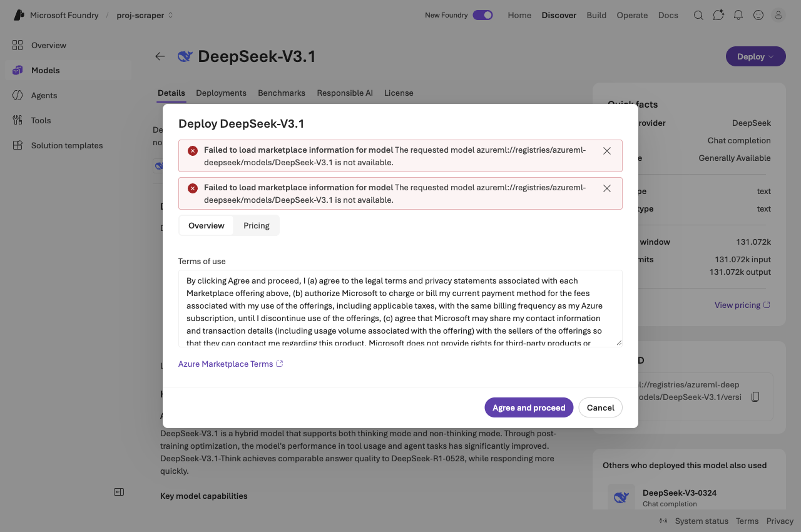Click the Terms of use text box
The width and height of the screenshot is (801, 532).
point(400,309)
